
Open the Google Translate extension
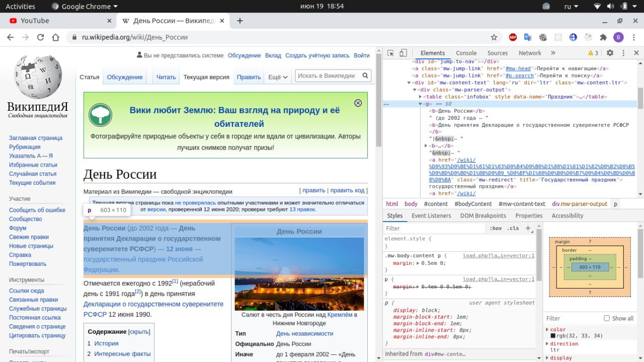tap(528, 37)
